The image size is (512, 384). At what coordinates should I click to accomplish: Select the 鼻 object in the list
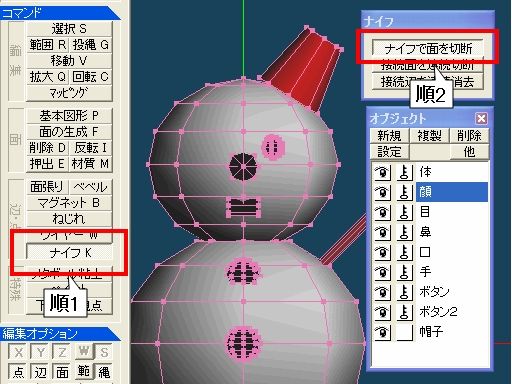coord(452,232)
